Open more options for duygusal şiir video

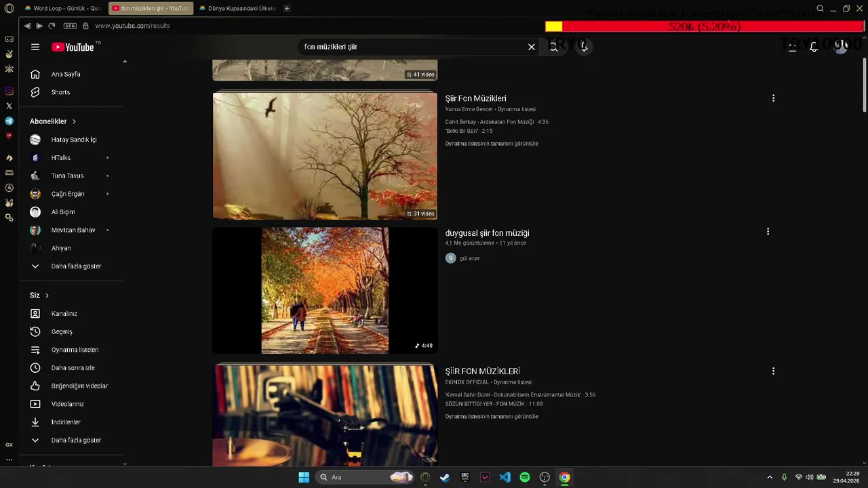[x=768, y=232]
